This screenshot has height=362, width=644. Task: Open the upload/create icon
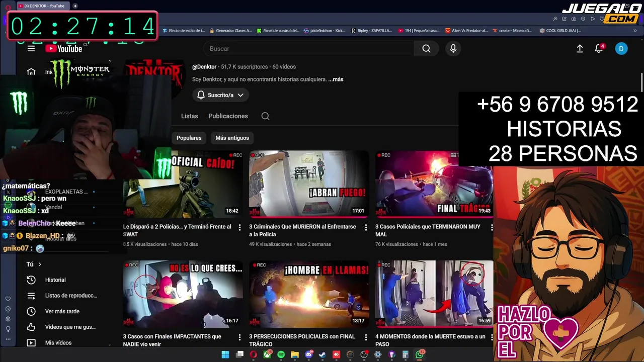[x=580, y=48]
